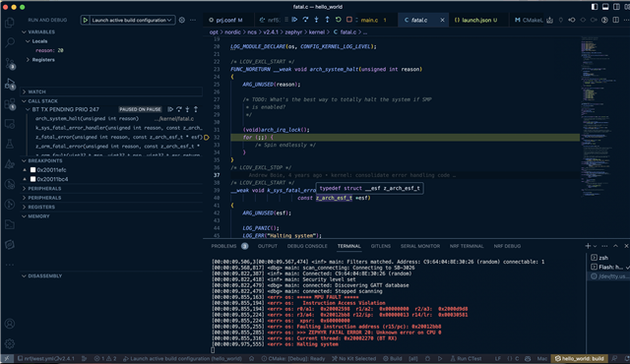
Task: Select k_sys_fatal_error_handler stack frame
Action: tap(114, 128)
